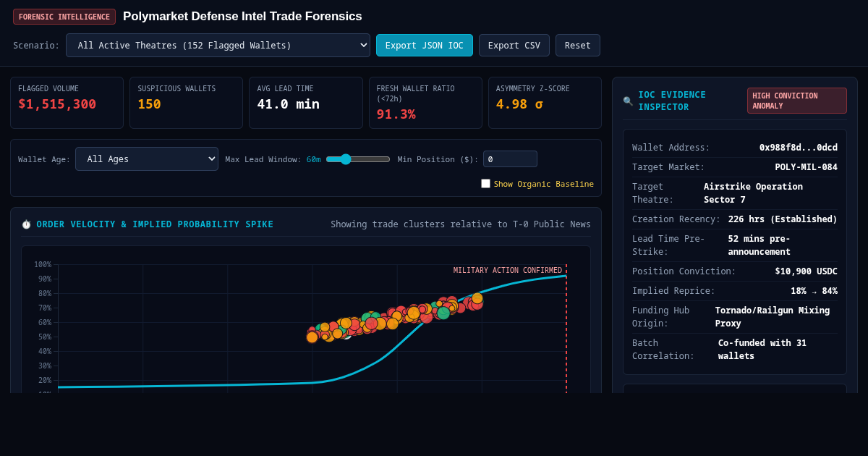Click the IOC EVIDENCE INSPECTOR heading
This screenshot has height=456, width=868.
(672, 101)
